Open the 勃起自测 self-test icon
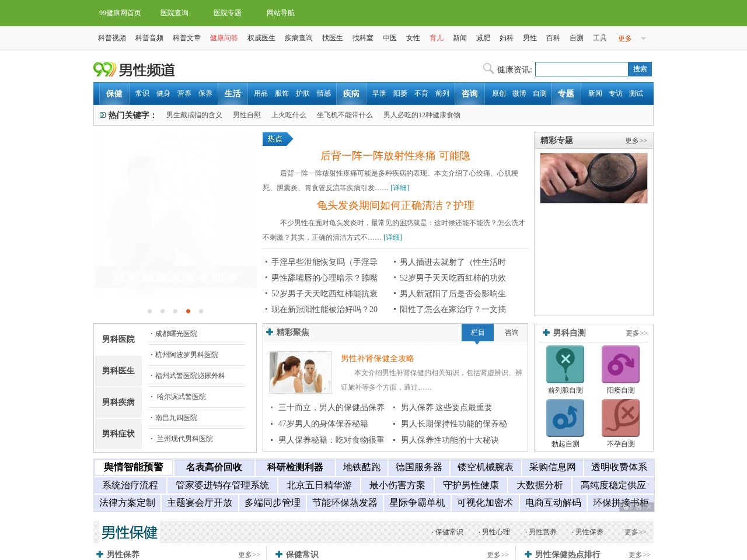 point(564,418)
